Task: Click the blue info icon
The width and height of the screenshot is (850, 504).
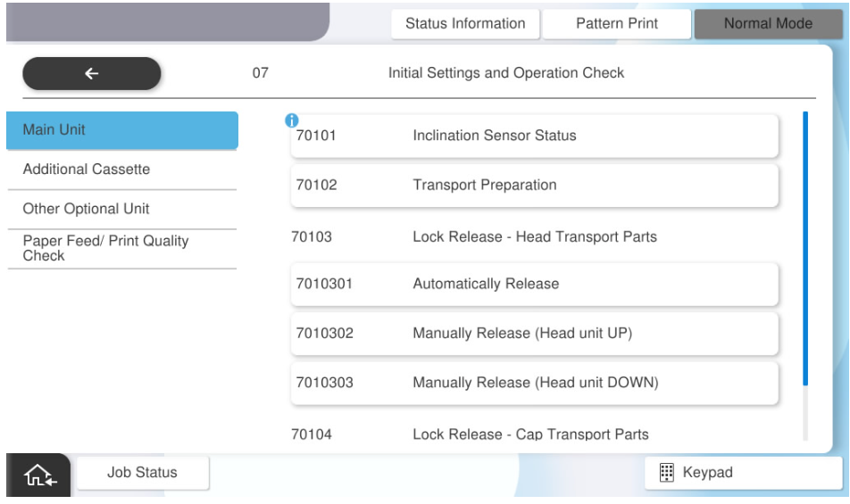Action: [291, 120]
